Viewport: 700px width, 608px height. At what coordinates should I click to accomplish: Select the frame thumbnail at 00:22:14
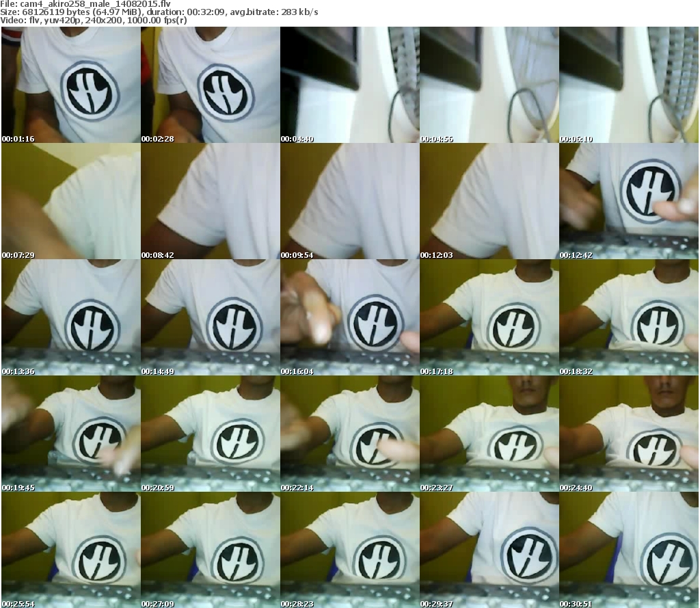pos(350,434)
